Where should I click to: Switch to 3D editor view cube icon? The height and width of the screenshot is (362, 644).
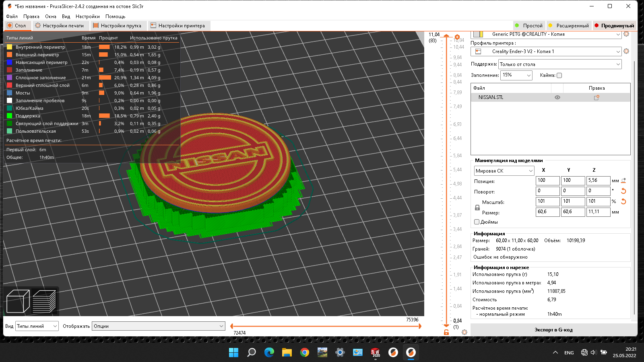click(x=18, y=301)
